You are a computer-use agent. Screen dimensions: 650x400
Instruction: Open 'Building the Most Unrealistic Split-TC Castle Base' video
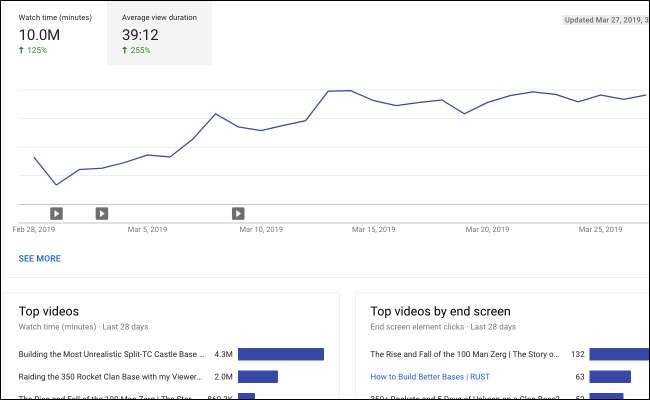111,354
